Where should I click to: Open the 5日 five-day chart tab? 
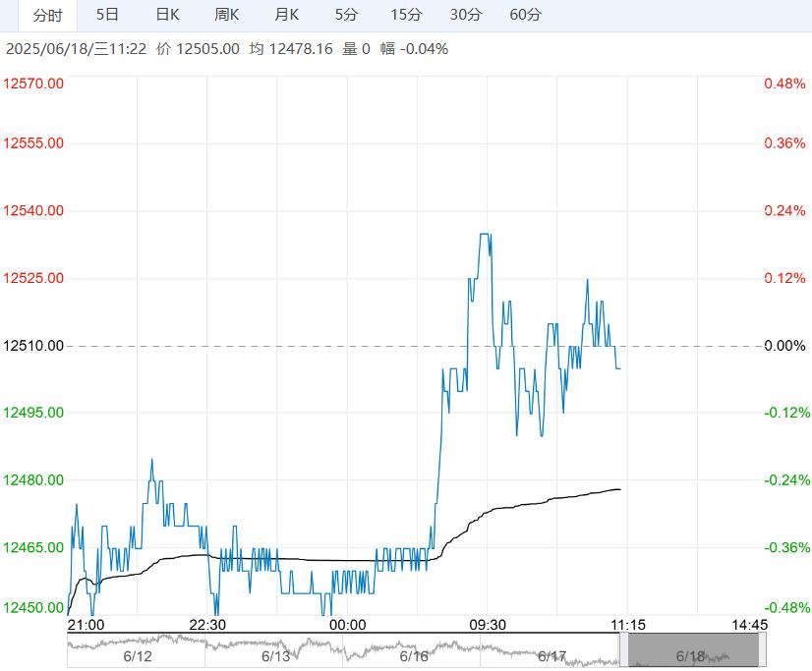pos(108,15)
